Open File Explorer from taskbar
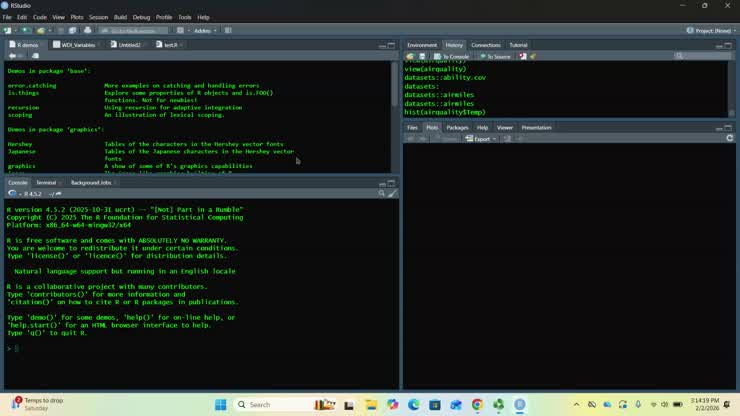 click(x=371, y=405)
